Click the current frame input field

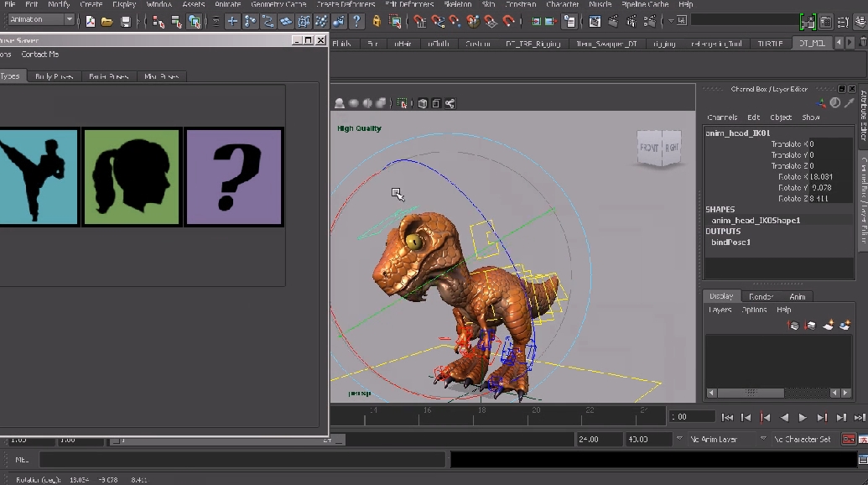click(x=692, y=417)
